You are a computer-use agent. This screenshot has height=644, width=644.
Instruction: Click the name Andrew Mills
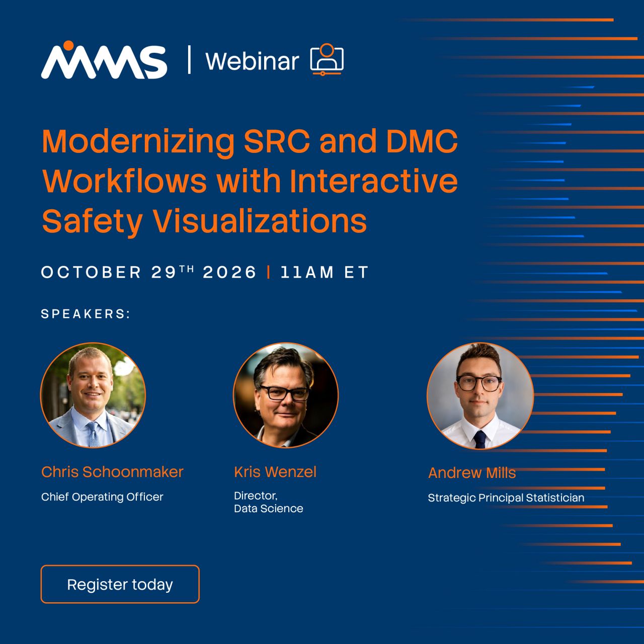[472, 473]
